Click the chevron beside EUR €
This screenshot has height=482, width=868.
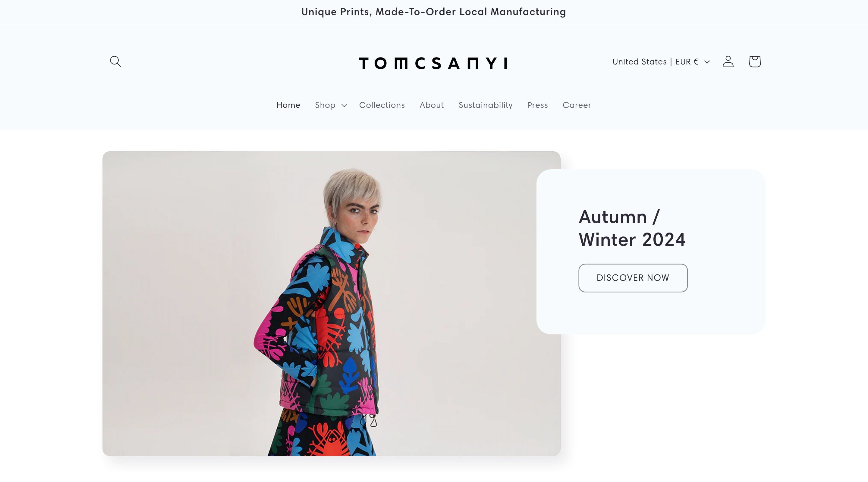(x=707, y=62)
